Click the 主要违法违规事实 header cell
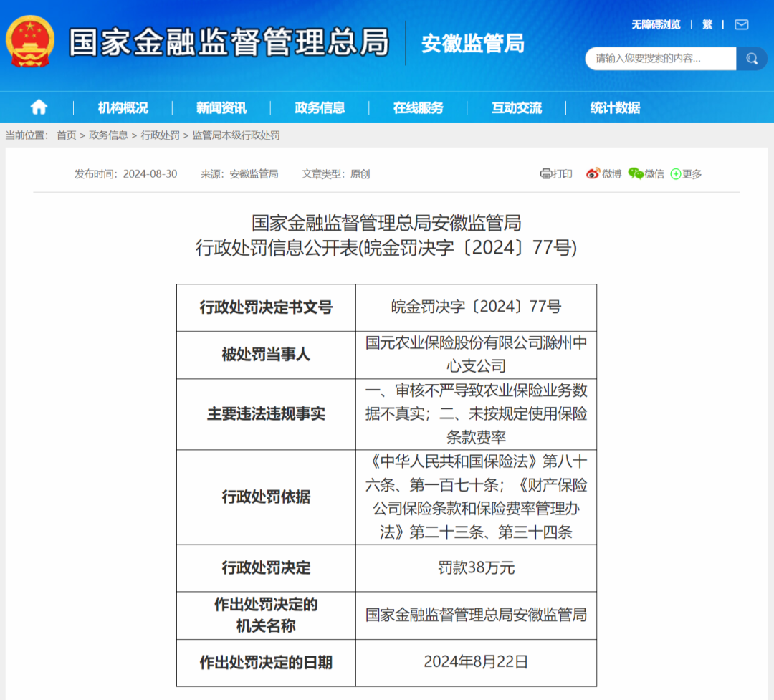Image resolution: width=774 pixels, height=700 pixels. pyautogui.click(x=266, y=414)
